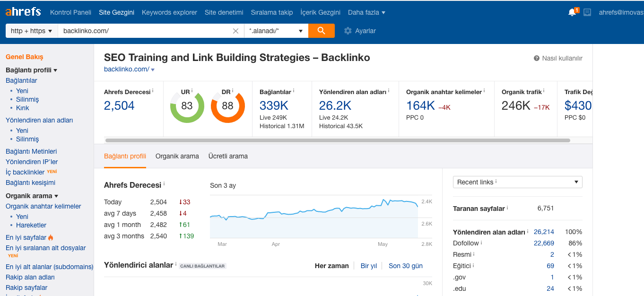
Task: Click the 164K organic keywords value
Action: point(420,105)
